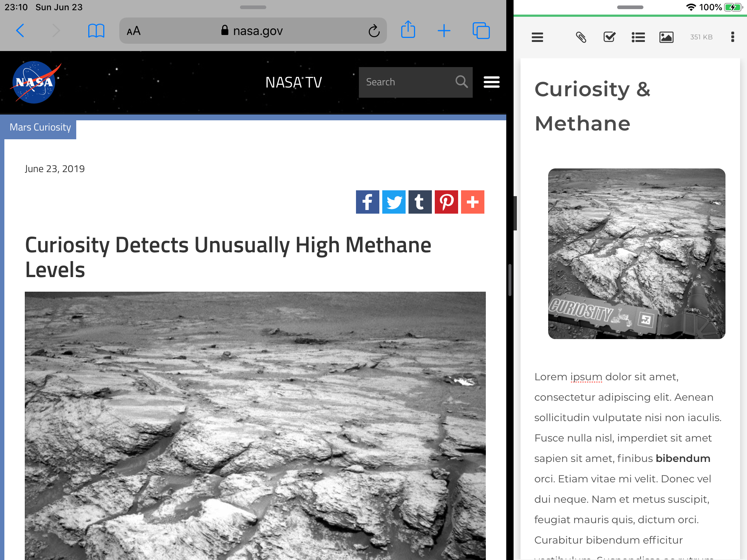This screenshot has height=560, width=747.
Task: Open the notes app sidebar menu
Action: pyautogui.click(x=537, y=37)
